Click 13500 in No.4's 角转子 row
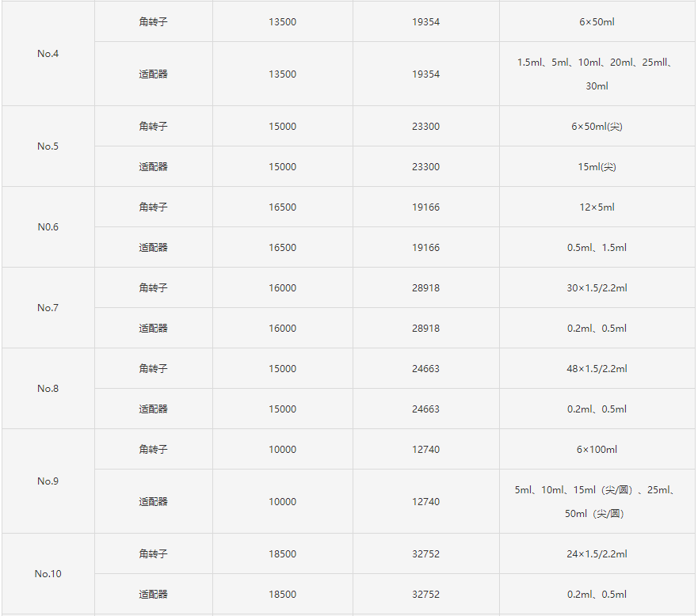 pyautogui.click(x=282, y=22)
